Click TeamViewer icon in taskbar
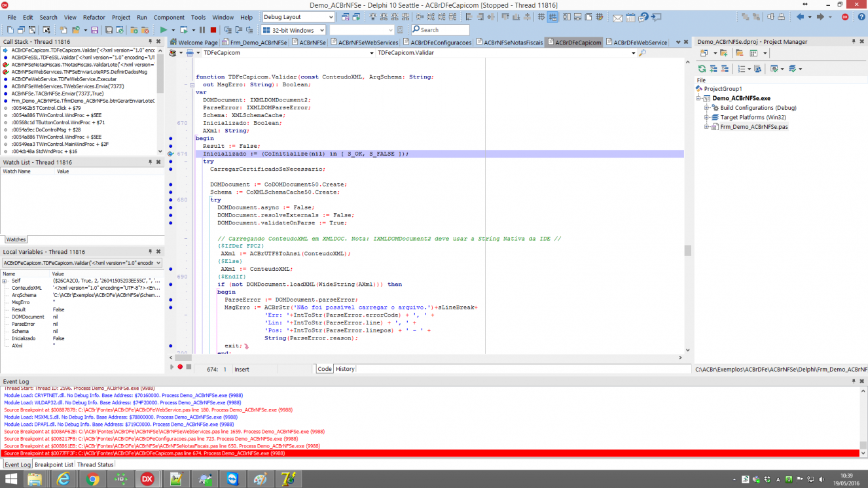 coord(232,479)
